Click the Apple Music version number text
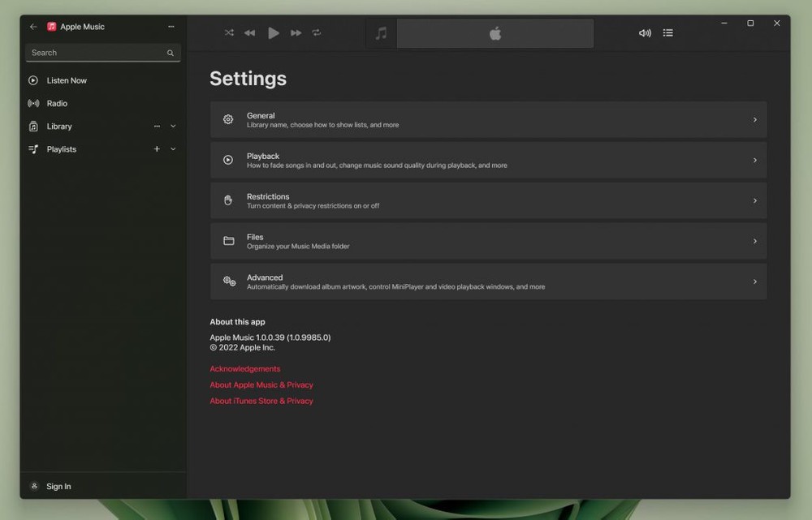 pyautogui.click(x=270, y=337)
